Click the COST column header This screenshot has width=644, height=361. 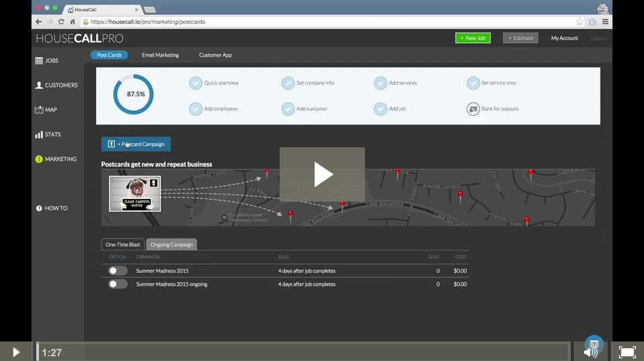click(460, 257)
